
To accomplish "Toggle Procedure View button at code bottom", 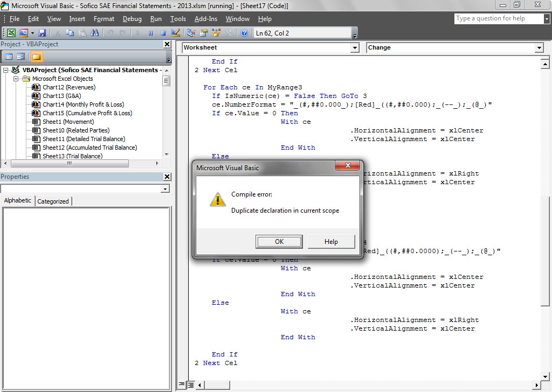I will 182,384.
